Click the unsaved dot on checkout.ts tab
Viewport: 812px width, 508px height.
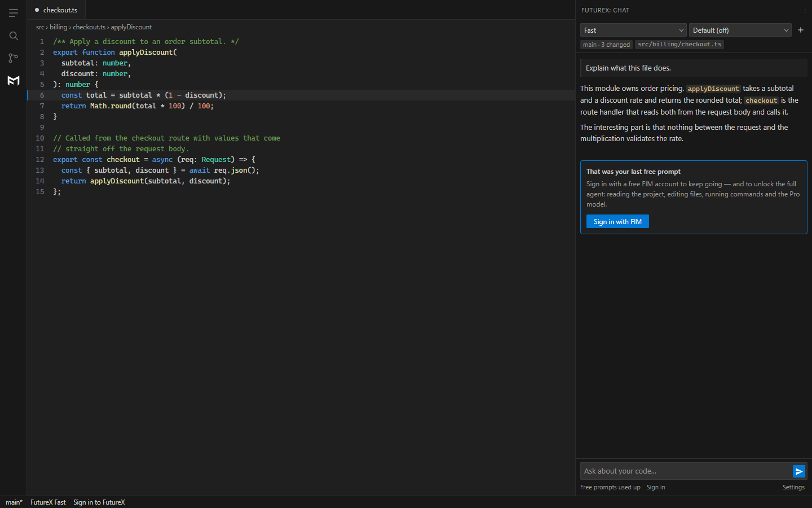(37, 10)
